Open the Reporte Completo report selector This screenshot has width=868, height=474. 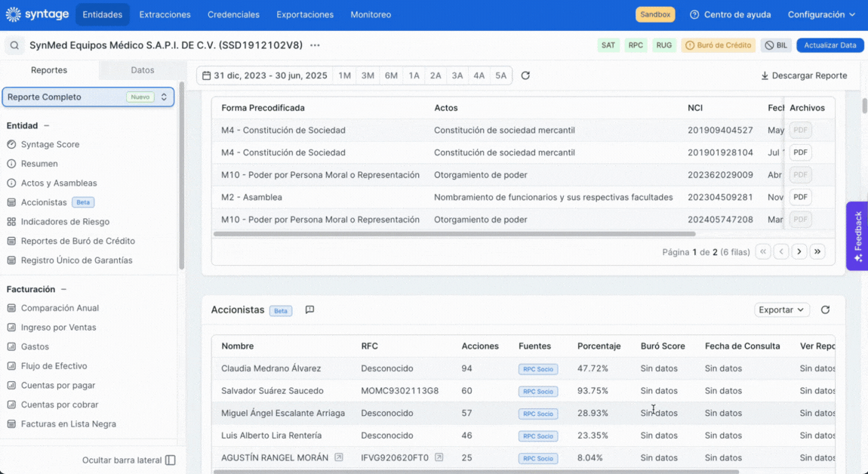(x=88, y=97)
